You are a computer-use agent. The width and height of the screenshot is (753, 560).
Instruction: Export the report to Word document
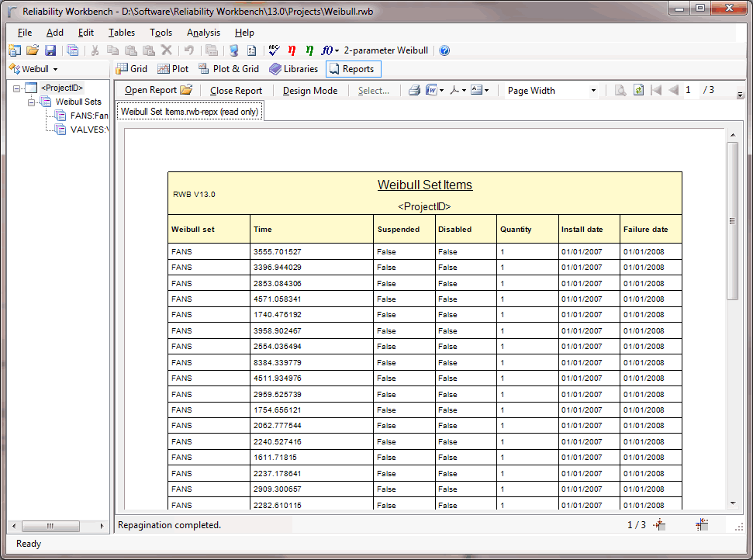431,91
